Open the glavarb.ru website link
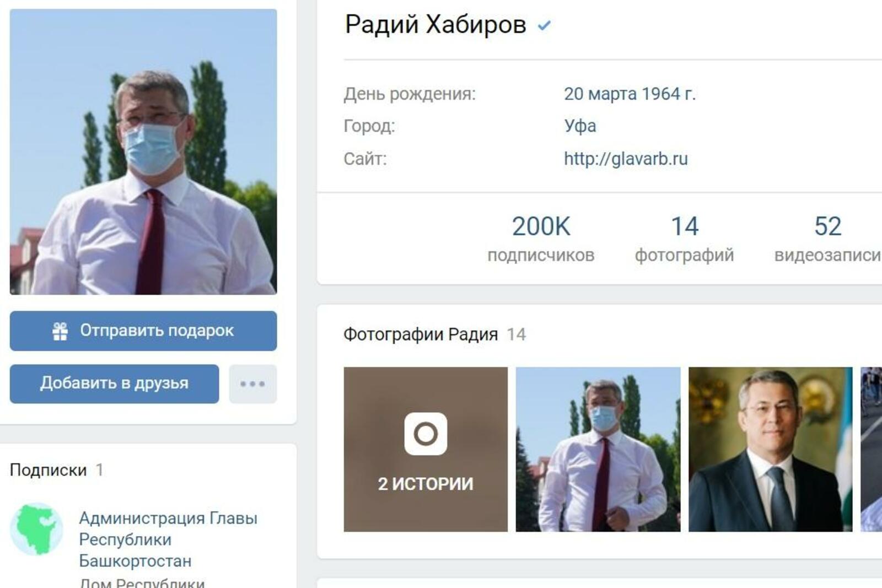The height and width of the screenshot is (588, 882). tap(626, 159)
